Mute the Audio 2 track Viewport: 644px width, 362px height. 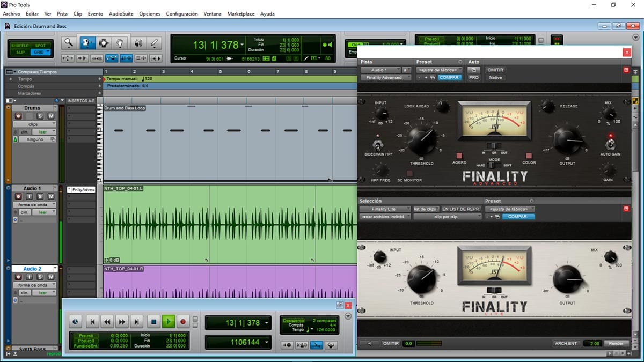[x=50, y=277]
